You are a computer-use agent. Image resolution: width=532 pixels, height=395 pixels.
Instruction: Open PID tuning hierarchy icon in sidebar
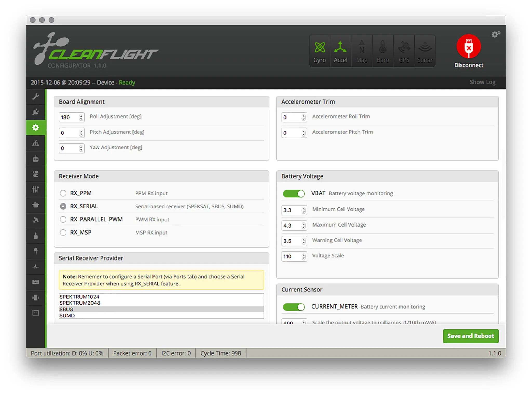tap(36, 143)
